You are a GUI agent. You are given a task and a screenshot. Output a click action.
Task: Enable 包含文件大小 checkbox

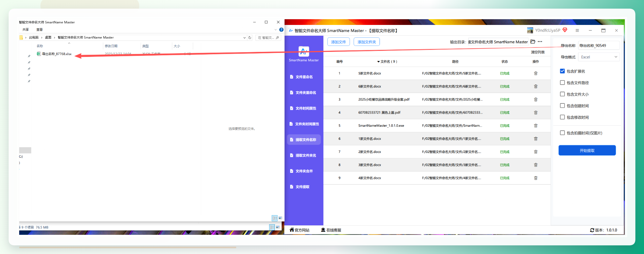[x=562, y=94]
